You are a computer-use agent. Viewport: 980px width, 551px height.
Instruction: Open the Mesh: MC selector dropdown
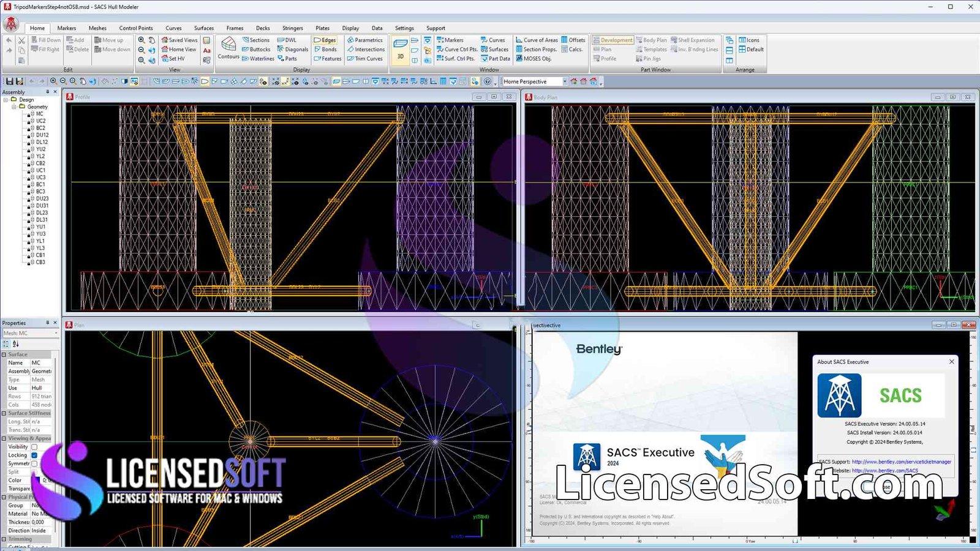[x=56, y=333]
